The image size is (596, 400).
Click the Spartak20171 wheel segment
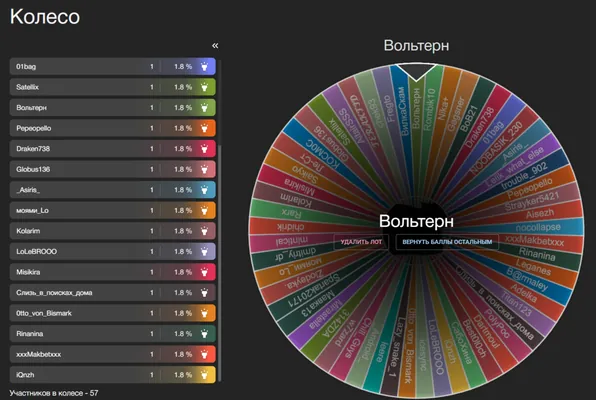point(313,289)
